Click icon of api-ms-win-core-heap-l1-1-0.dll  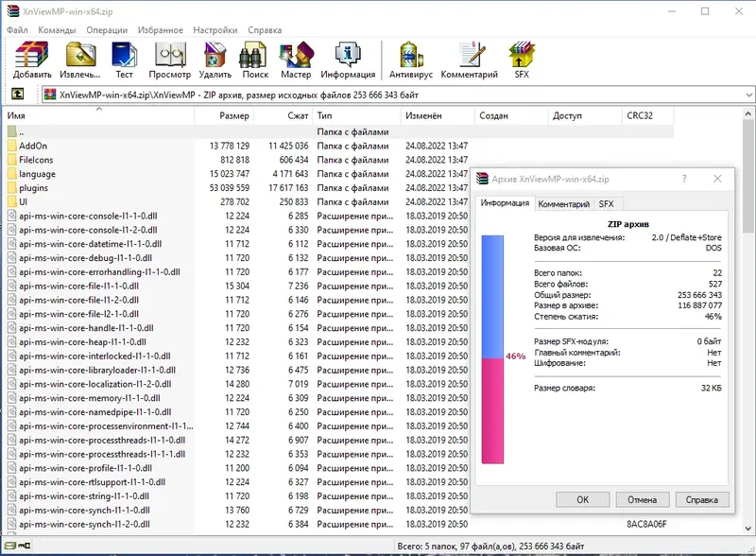pos(12,341)
